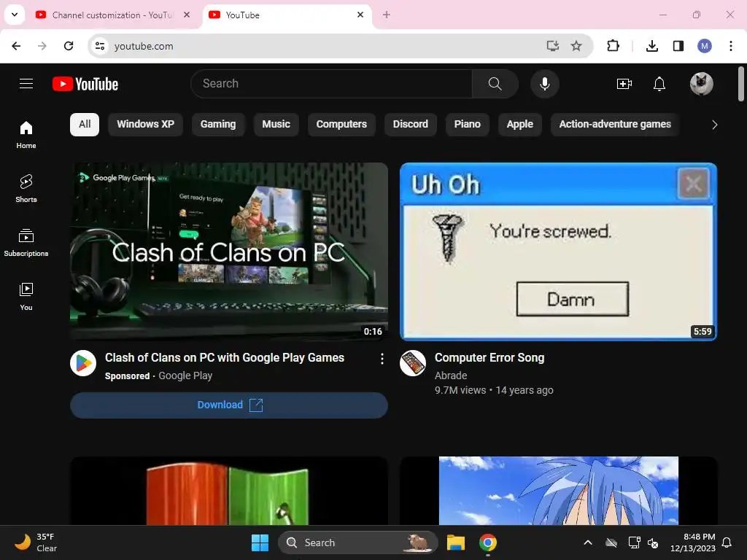Click Google Play sponsor name
Viewport: 747px width, 560px height.
coord(185,376)
